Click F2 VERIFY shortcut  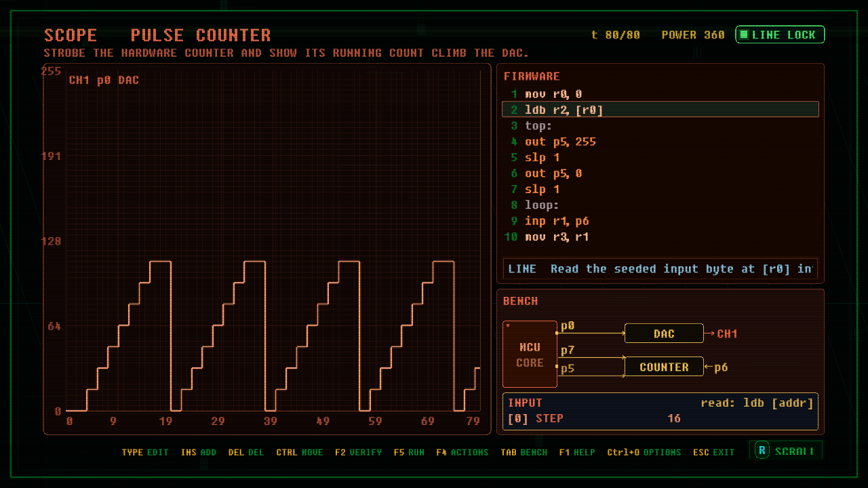point(358,452)
